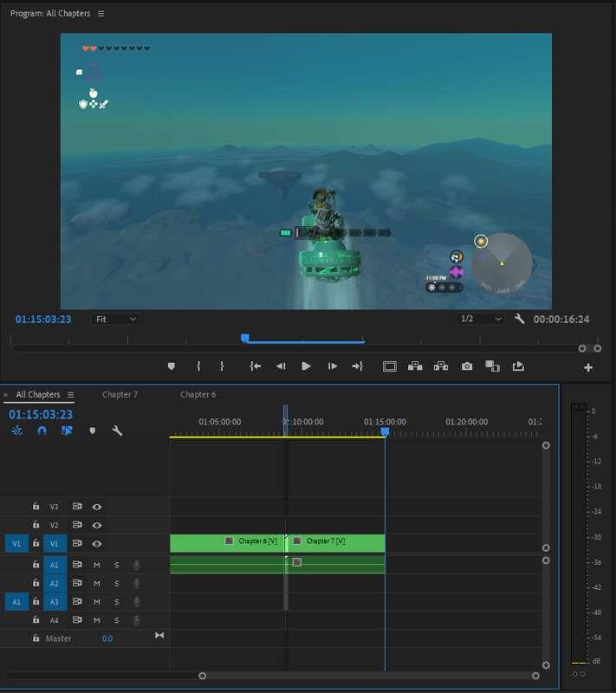Screen dimensions: 616x693
Task: Open All Chapters timeline panel menu
Action: pos(70,395)
